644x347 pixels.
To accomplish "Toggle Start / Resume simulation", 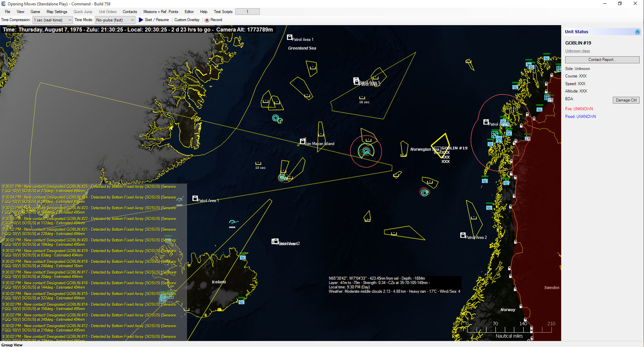I will tap(154, 20).
